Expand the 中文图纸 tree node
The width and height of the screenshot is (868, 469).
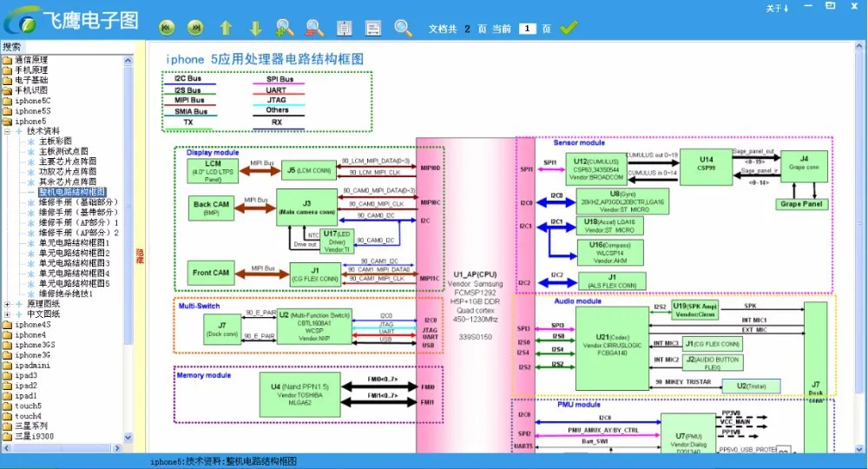click(7, 314)
